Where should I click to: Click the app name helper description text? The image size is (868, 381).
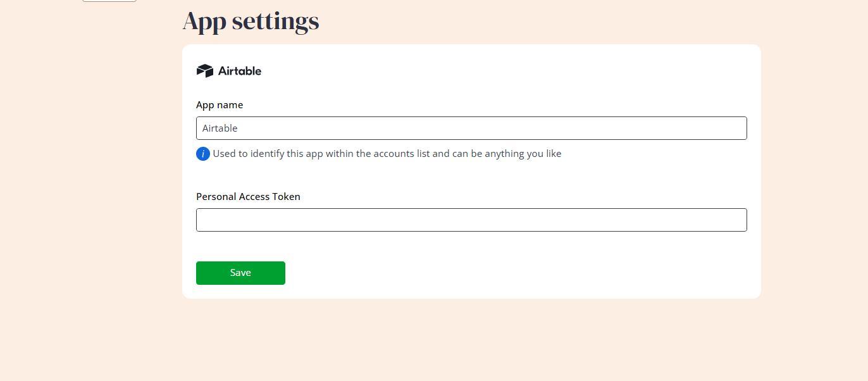(387, 154)
